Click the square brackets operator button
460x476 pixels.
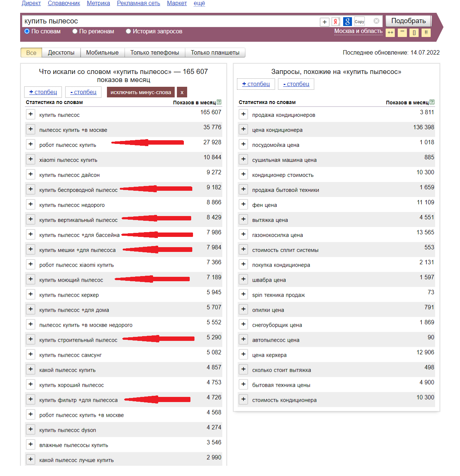pos(414,33)
